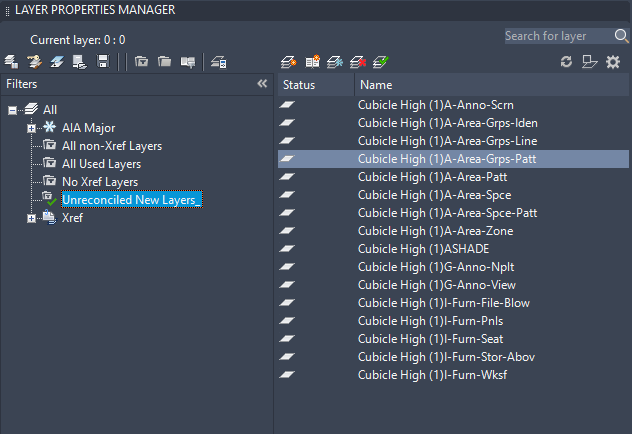Image resolution: width=632 pixels, height=434 pixels.
Task: Select the No Xref Layers filter
Action: 99,182
